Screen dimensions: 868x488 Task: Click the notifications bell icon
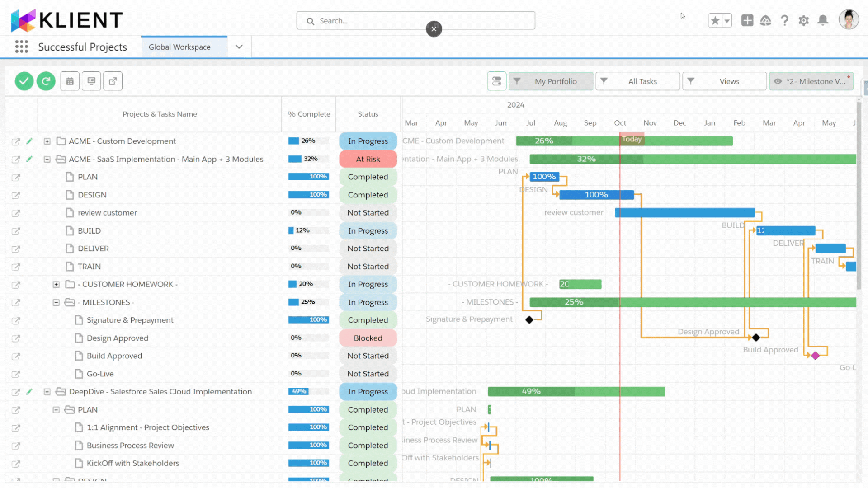point(823,20)
